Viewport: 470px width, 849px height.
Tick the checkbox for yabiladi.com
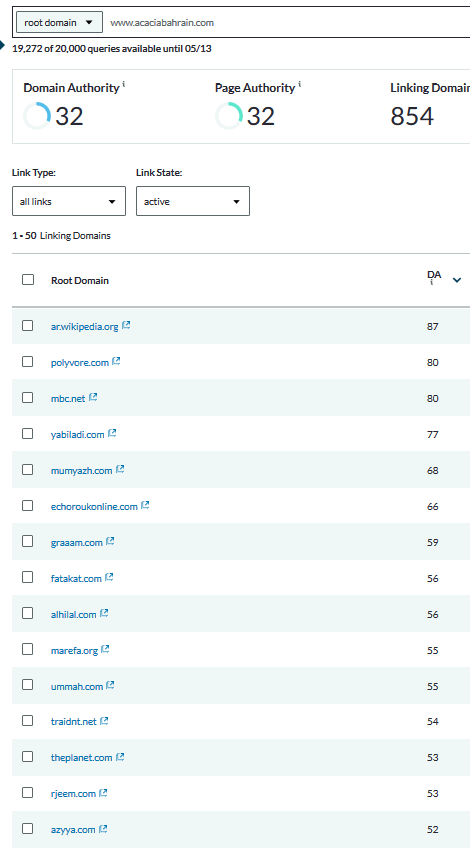click(x=28, y=434)
